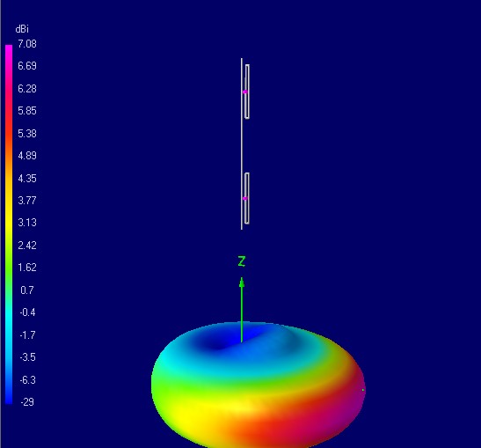481x448 pixels.
Task: Click the 0.7 scale value
Action: tap(27, 290)
